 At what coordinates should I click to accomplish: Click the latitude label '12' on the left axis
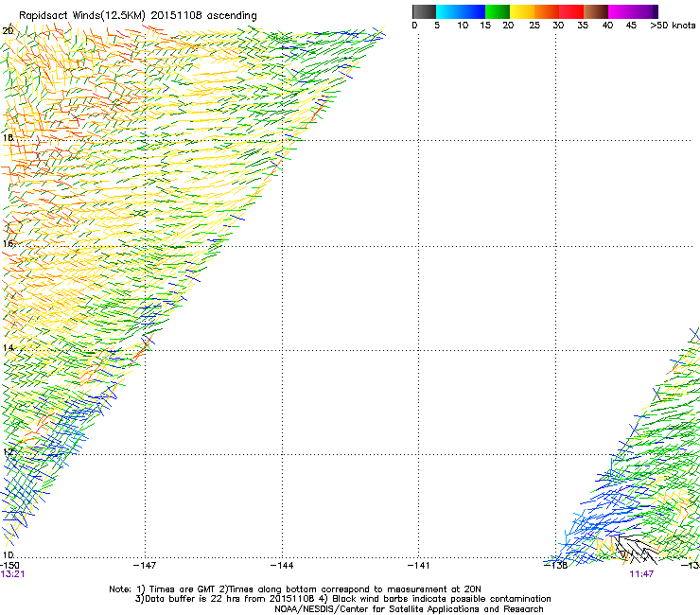[8, 451]
